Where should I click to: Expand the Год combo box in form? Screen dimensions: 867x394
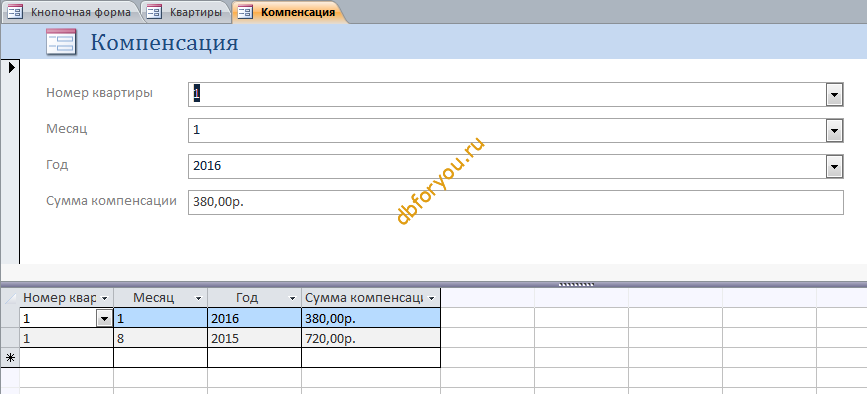(834, 167)
